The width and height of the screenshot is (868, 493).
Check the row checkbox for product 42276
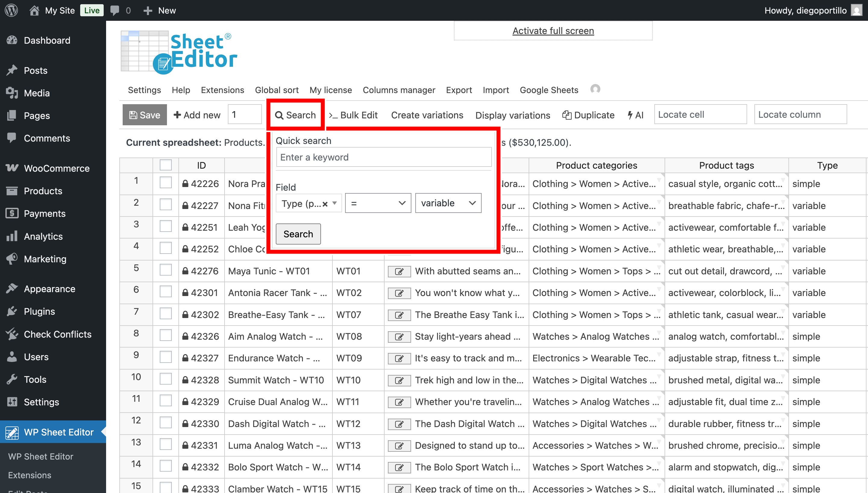(x=166, y=270)
